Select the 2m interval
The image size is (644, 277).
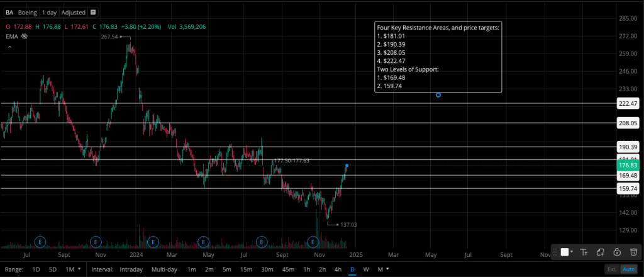pyautogui.click(x=209, y=269)
